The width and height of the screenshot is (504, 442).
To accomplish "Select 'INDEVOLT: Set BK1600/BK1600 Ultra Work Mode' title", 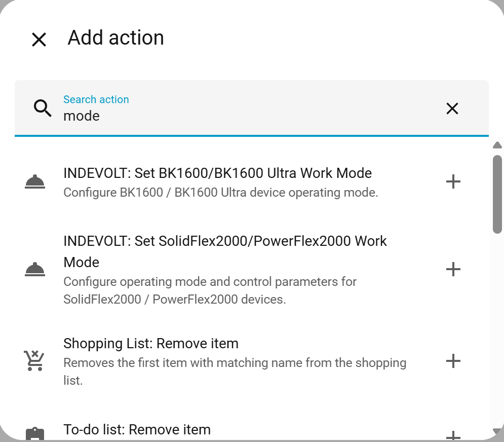I will click(217, 173).
